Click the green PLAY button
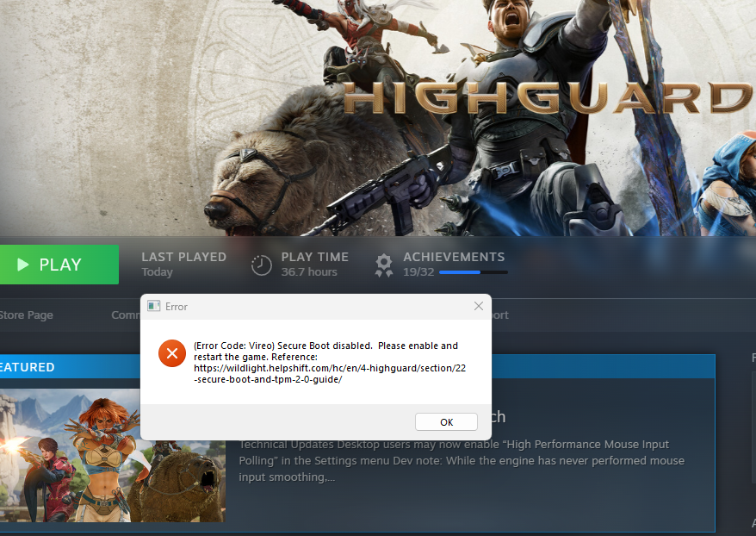Image resolution: width=756 pixels, height=536 pixels. point(59,265)
